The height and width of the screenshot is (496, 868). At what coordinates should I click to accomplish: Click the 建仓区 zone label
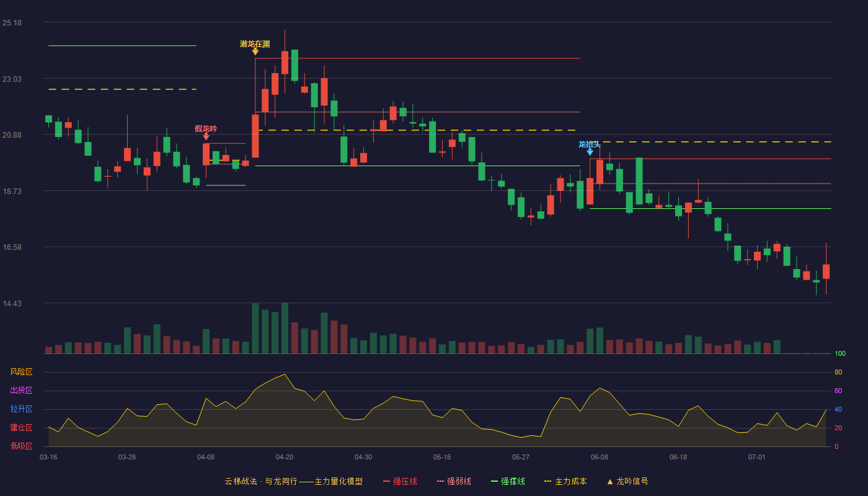21,428
